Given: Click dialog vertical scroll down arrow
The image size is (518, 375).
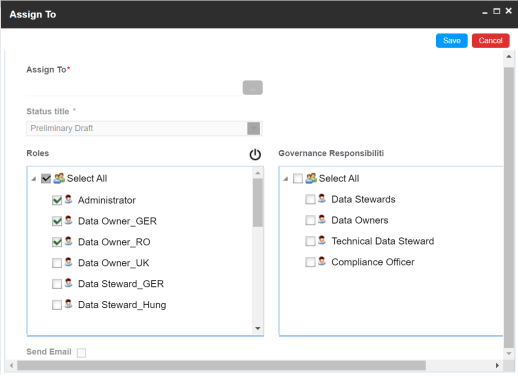Looking at the screenshot, I should 509,353.
